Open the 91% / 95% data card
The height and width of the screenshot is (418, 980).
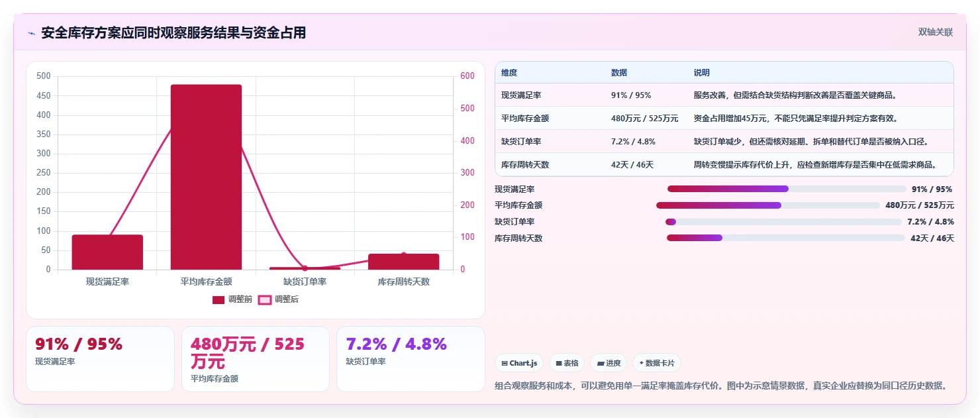[x=100, y=359]
